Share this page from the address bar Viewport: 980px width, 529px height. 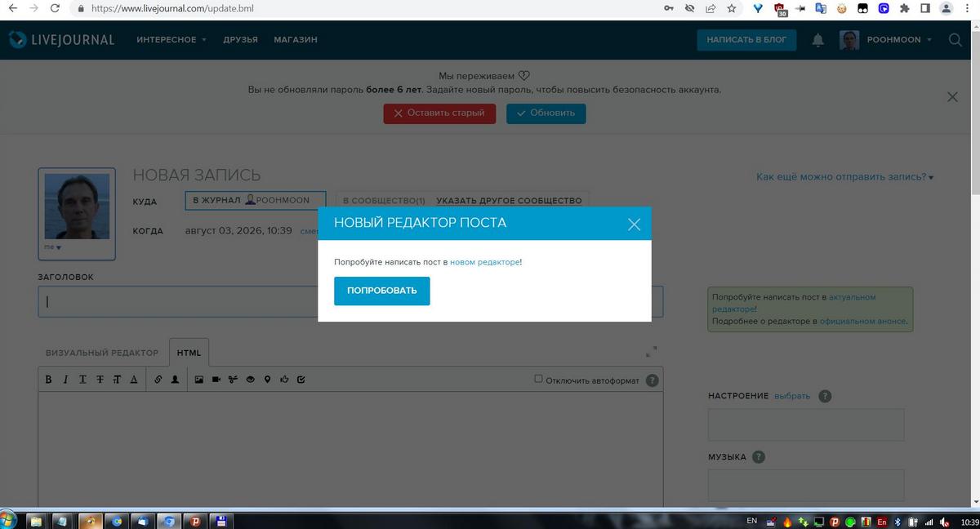point(710,8)
